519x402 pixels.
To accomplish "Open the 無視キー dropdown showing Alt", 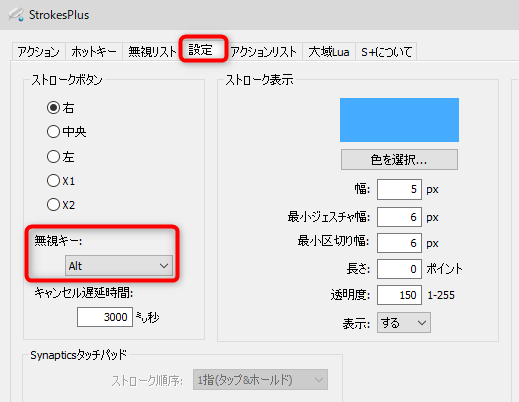I will coord(119,266).
